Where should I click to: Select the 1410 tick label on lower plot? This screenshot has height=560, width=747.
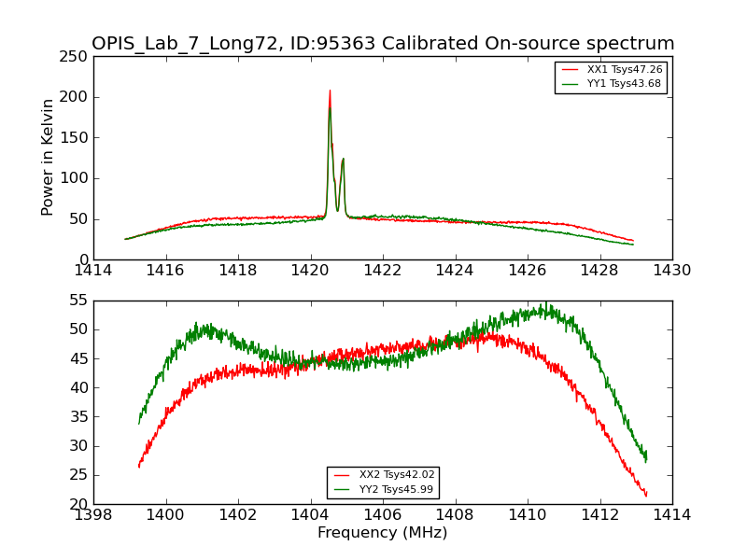tap(528, 514)
